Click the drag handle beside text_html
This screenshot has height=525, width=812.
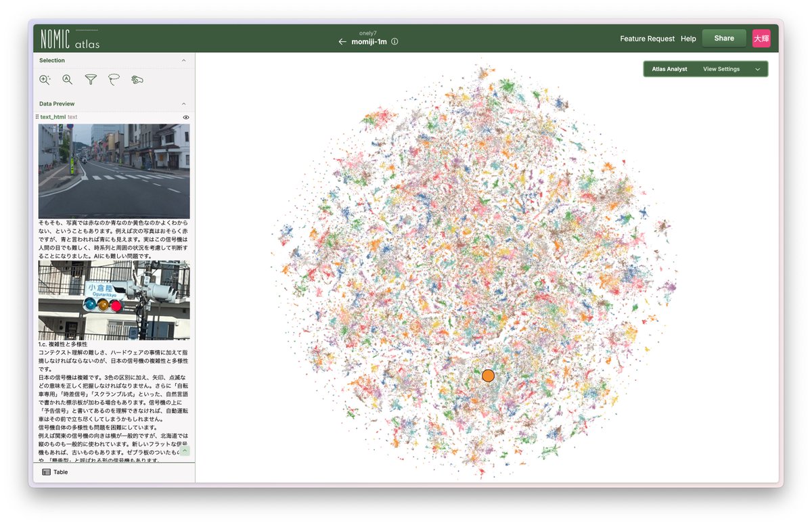pyautogui.click(x=37, y=117)
